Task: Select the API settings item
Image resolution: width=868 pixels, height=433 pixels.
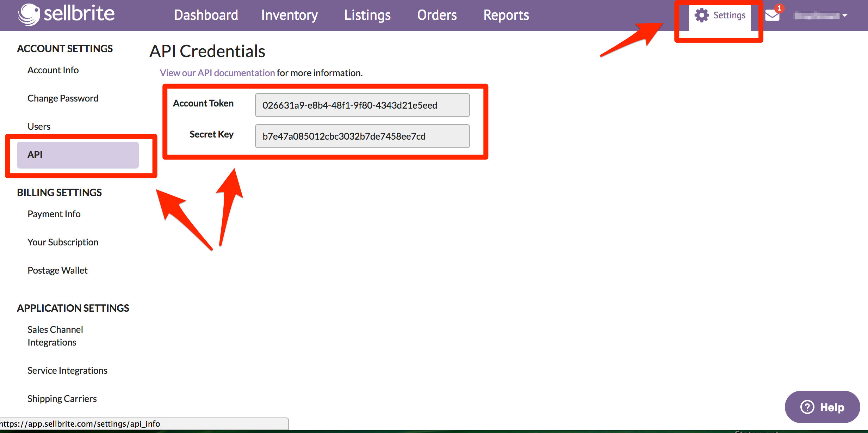Action: (78, 155)
